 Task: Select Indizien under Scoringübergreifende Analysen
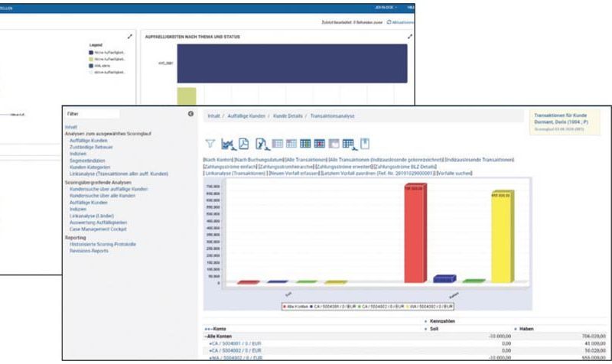(78, 209)
